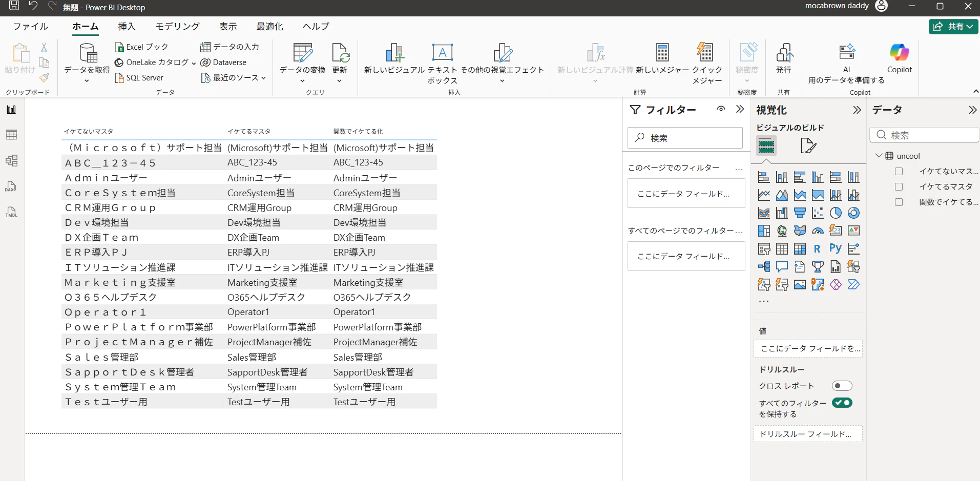Expand the OneLake カタログ dropdown arrow

194,63
